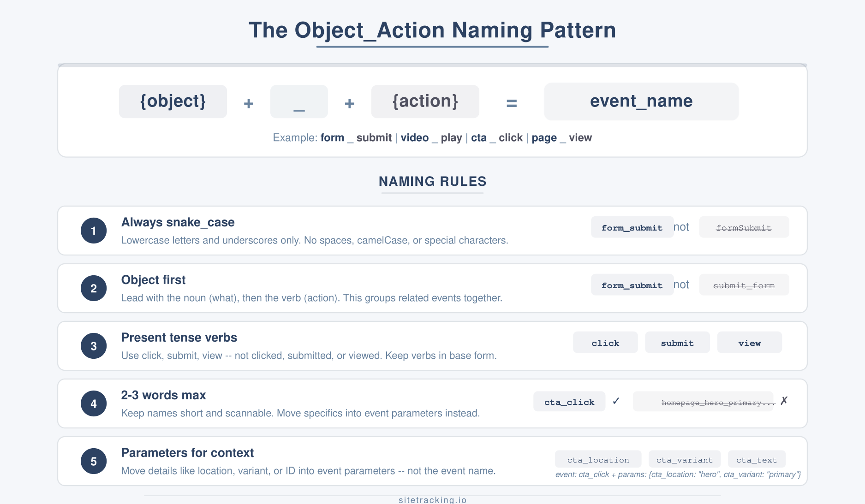Screen dimensions: 865x504
Task: Click the event_name result box
Action: coord(641,101)
